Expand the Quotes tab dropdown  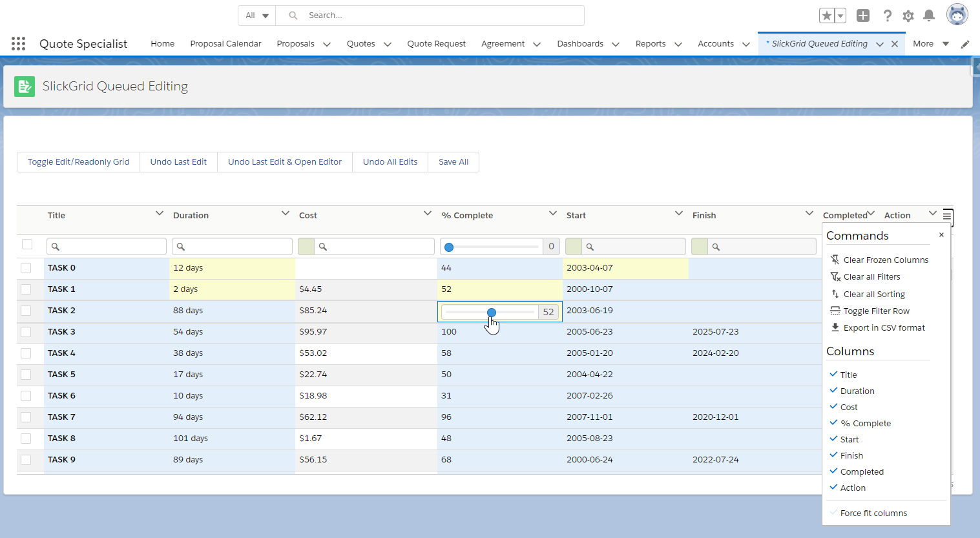click(x=387, y=44)
